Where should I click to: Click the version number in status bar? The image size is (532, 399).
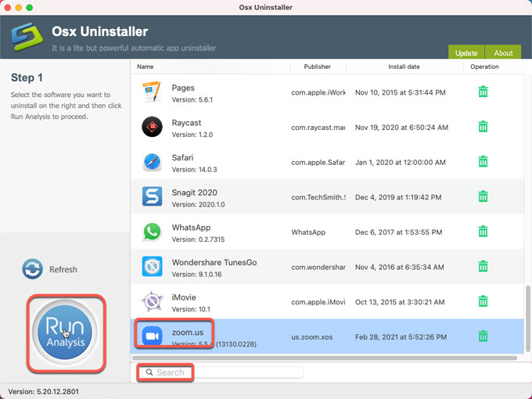(x=44, y=391)
